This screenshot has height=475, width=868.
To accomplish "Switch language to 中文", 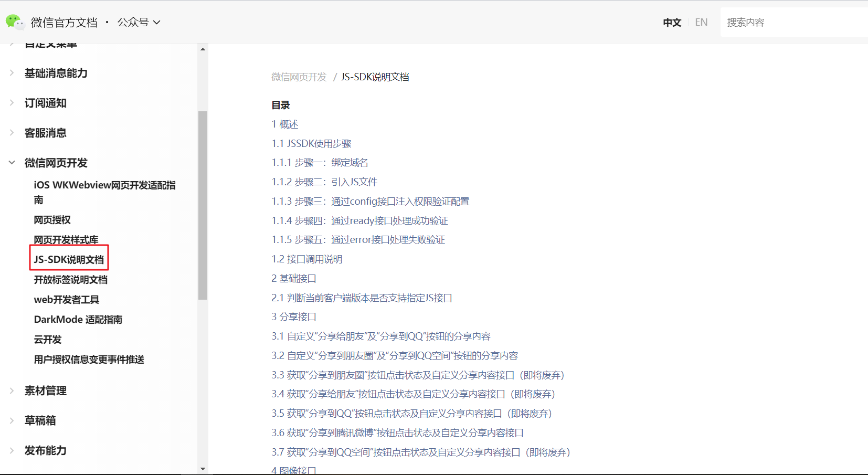I will [672, 22].
